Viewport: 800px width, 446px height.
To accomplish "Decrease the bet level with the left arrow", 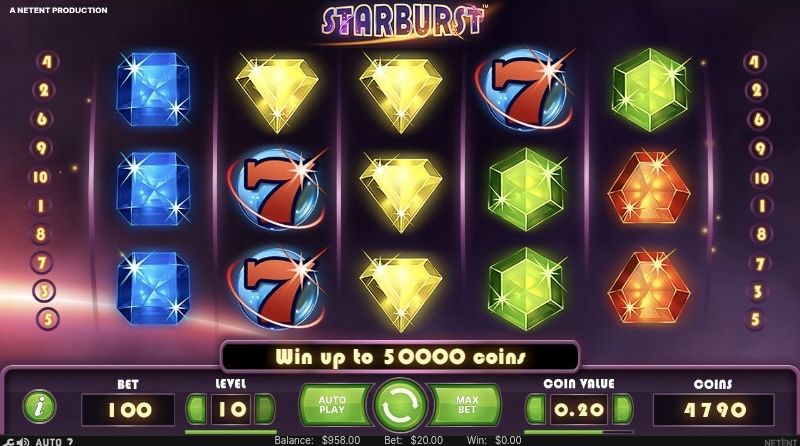I will pos(196,409).
